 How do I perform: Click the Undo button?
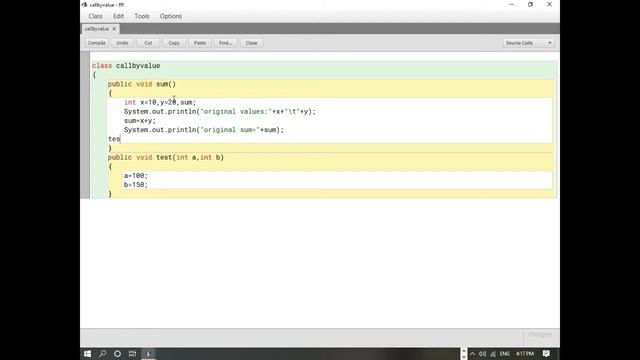tap(122, 43)
